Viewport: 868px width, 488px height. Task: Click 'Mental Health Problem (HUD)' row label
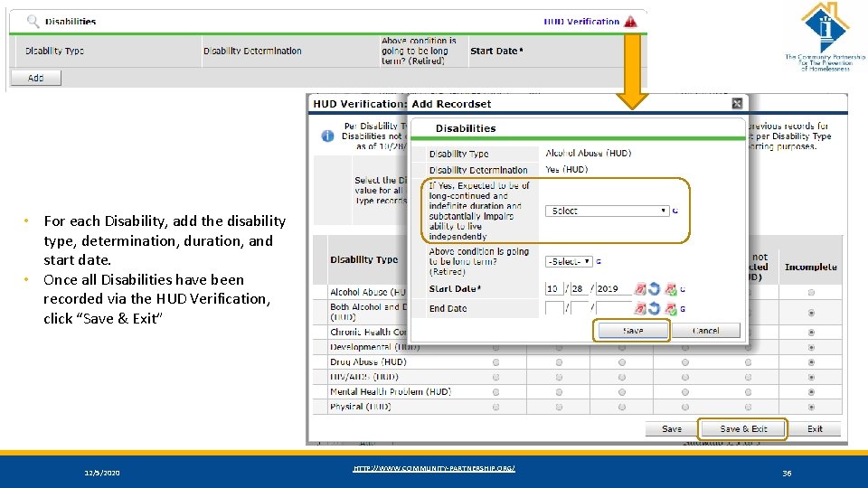coord(391,391)
